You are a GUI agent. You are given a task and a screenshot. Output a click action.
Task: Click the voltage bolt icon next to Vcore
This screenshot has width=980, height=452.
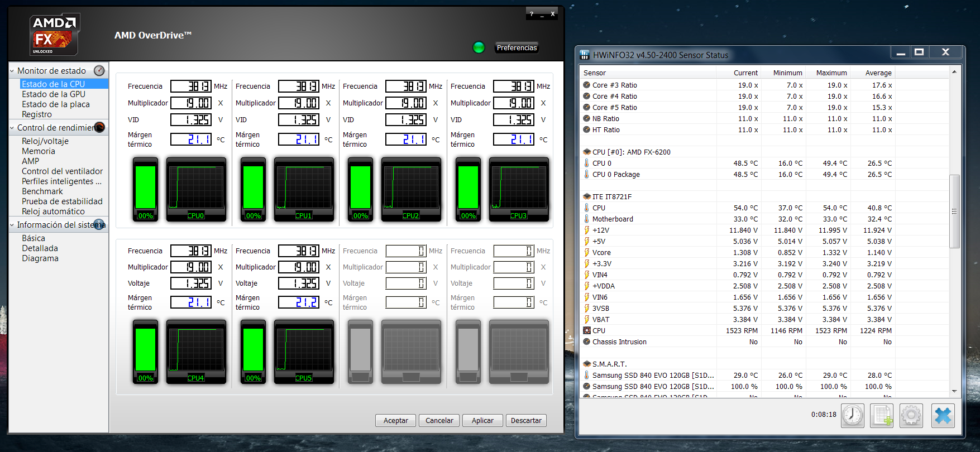pos(586,252)
